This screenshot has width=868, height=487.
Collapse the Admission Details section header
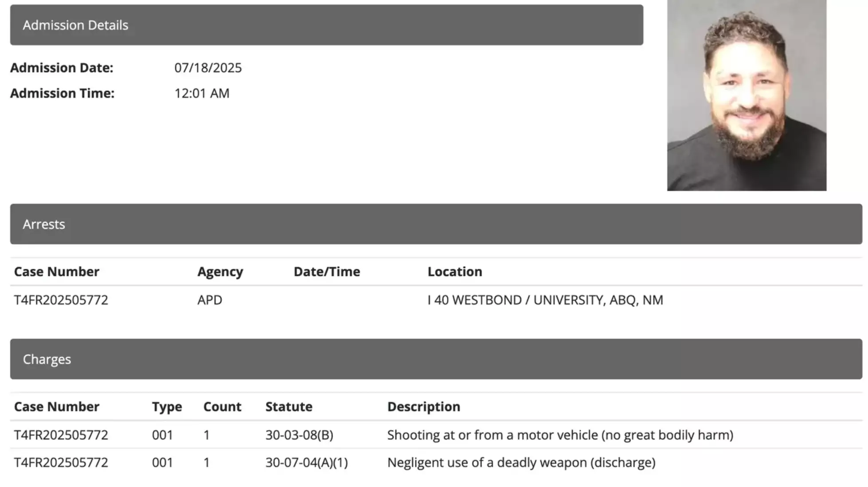click(x=326, y=25)
